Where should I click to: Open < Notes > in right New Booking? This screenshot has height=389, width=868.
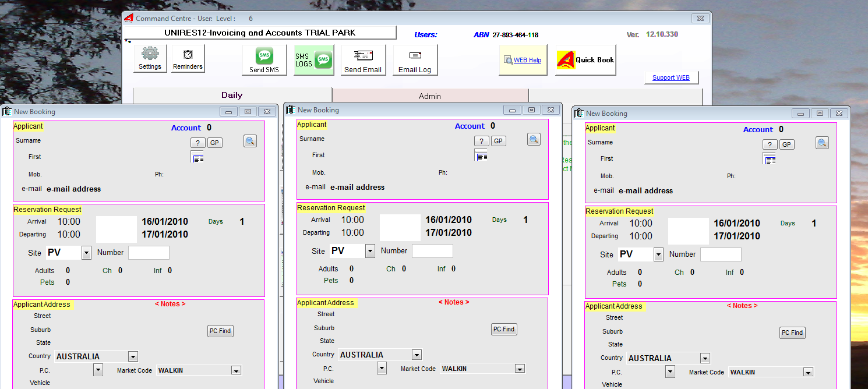pyautogui.click(x=742, y=306)
